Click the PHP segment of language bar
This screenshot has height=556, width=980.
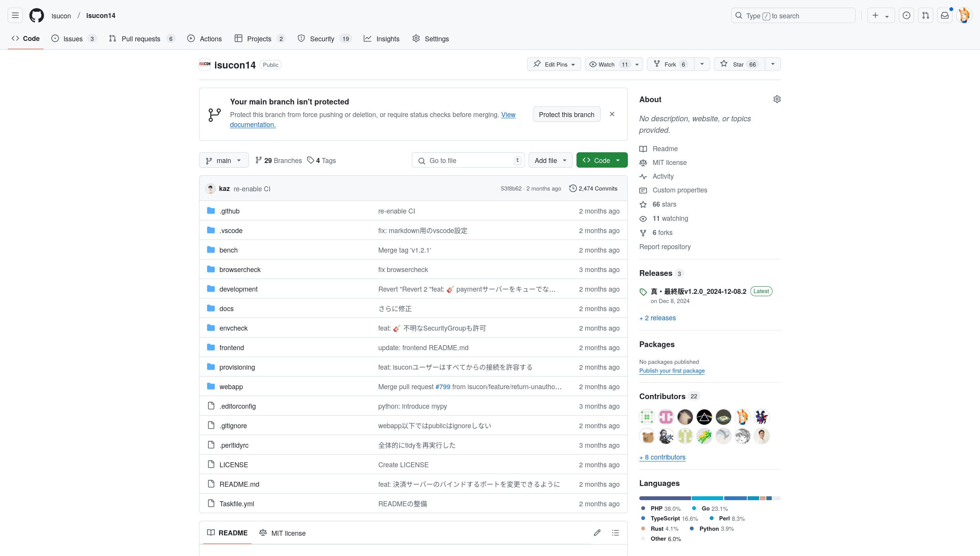point(665,498)
